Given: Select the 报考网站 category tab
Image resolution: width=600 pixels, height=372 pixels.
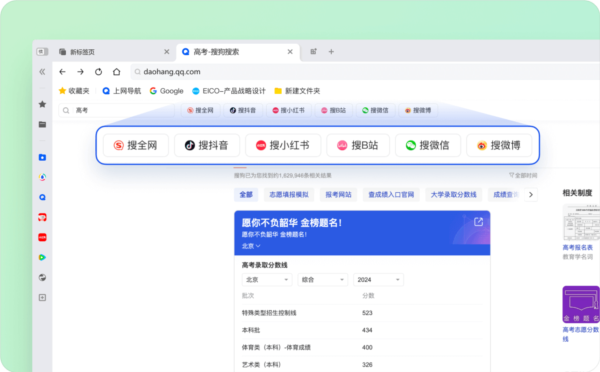Looking at the screenshot, I should click(x=338, y=194).
